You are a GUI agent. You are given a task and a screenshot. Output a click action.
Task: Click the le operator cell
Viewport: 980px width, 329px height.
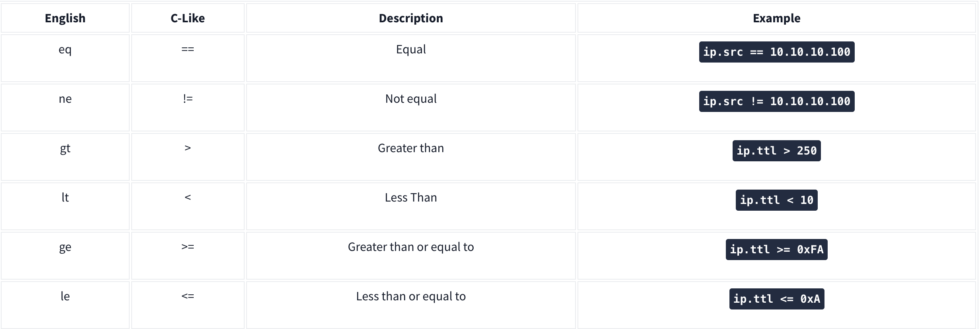coord(65,305)
